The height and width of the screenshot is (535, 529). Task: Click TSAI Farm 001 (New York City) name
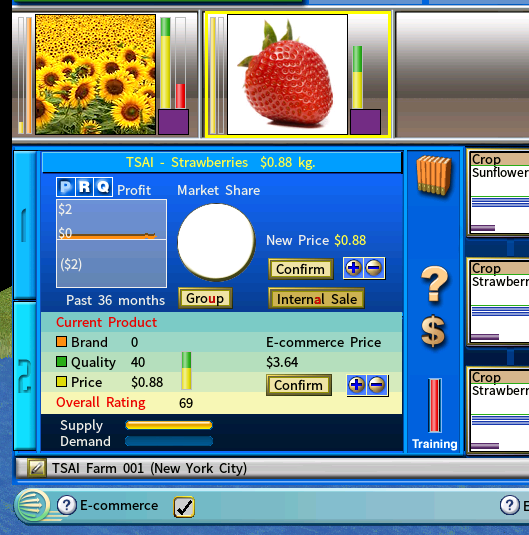click(x=149, y=468)
